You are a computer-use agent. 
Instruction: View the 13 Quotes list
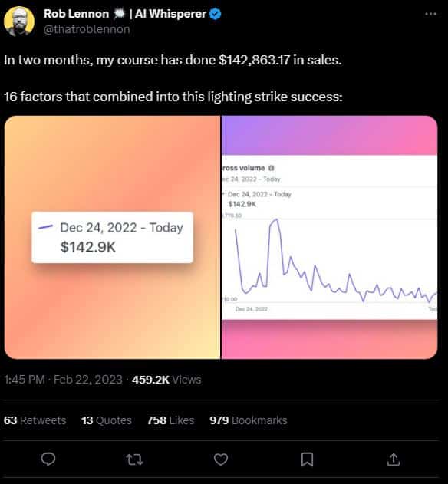[x=107, y=420]
